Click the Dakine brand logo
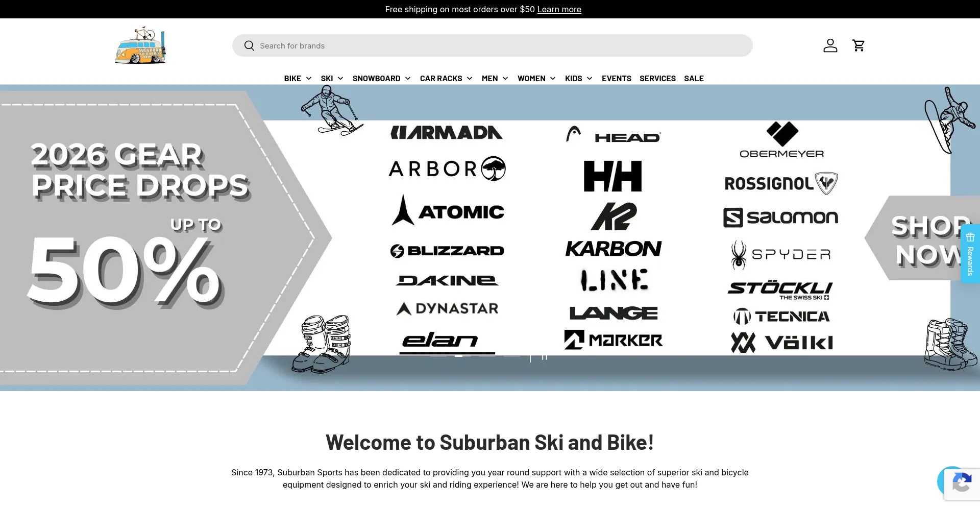The height and width of the screenshot is (507, 980). coord(447,280)
